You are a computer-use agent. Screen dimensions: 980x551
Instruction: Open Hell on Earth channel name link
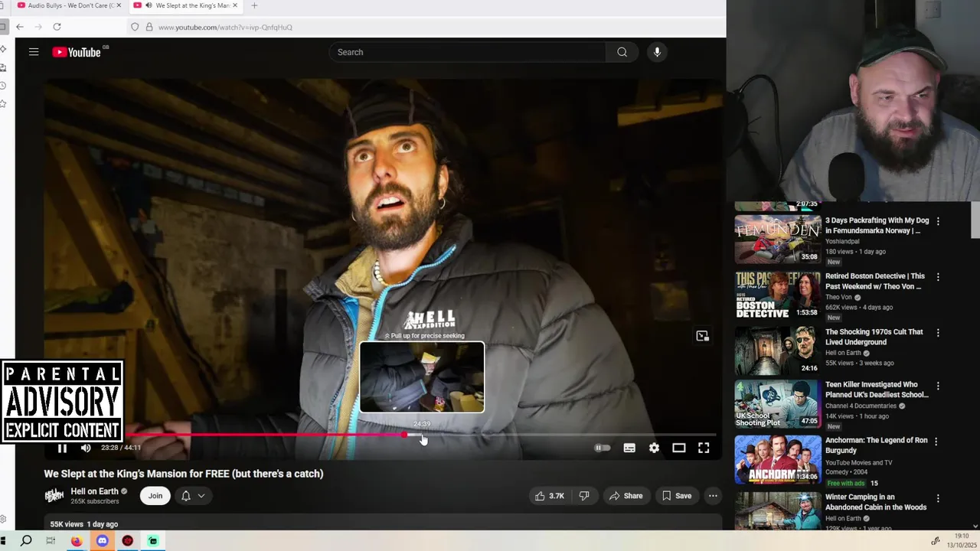tap(95, 491)
